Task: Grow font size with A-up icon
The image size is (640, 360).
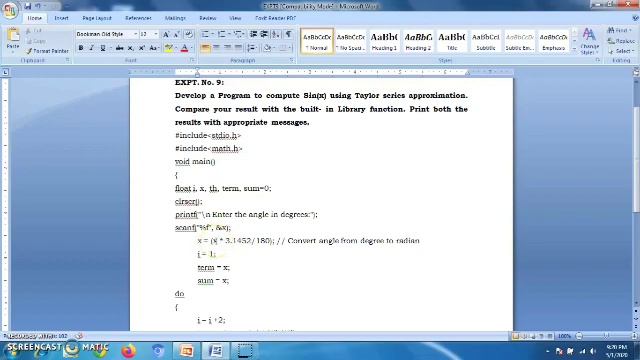Action: (x=166, y=34)
